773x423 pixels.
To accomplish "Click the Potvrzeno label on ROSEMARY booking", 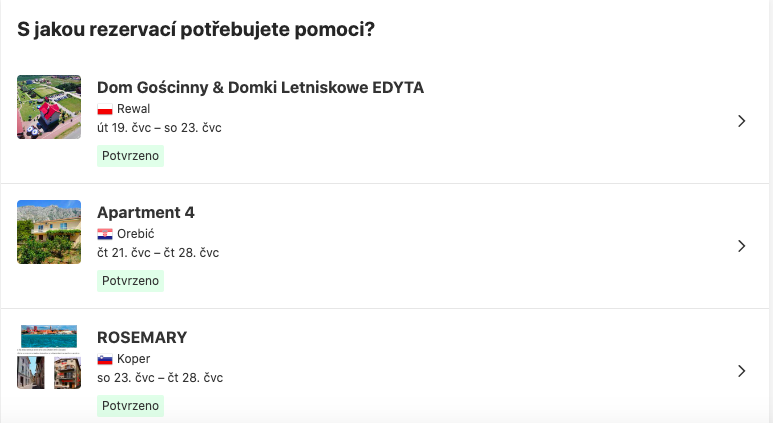I will (130, 406).
